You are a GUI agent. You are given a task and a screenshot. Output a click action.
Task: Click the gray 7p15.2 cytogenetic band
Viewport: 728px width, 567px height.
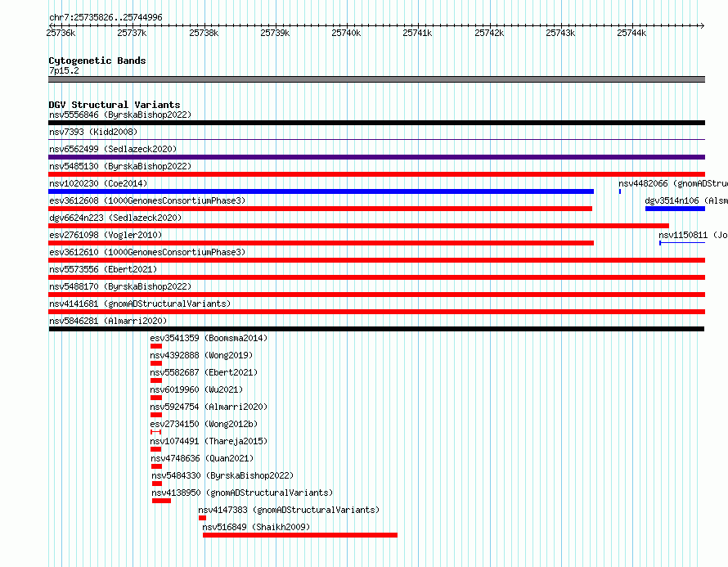click(376, 79)
